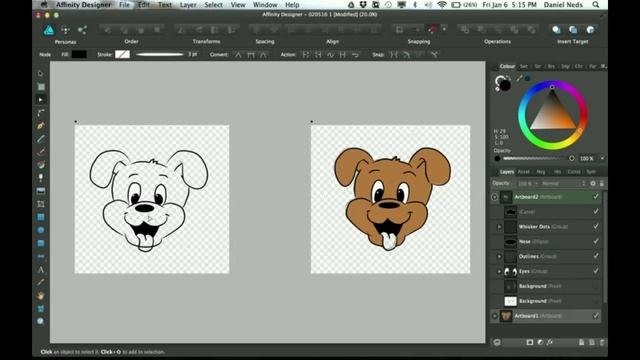The height and width of the screenshot is (360, 640).
Task: Hide the Whisker Dots group
Action: click(x=596, y=227)
